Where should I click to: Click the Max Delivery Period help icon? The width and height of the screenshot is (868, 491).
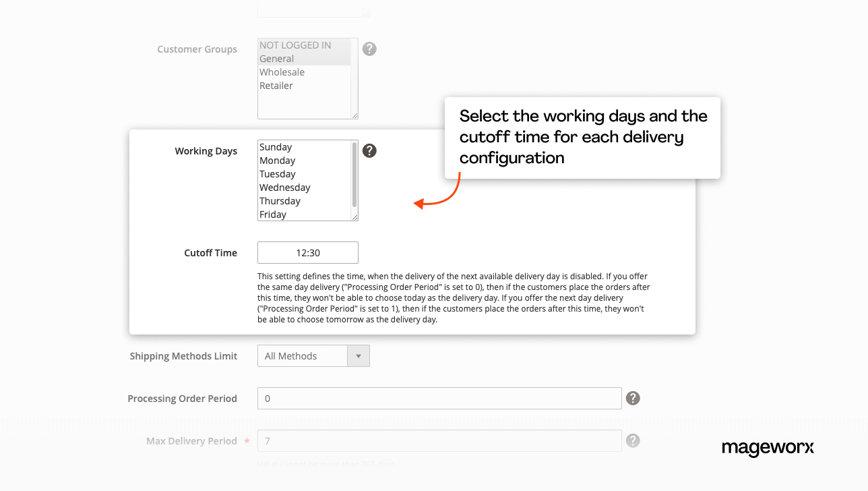[632, 440]
